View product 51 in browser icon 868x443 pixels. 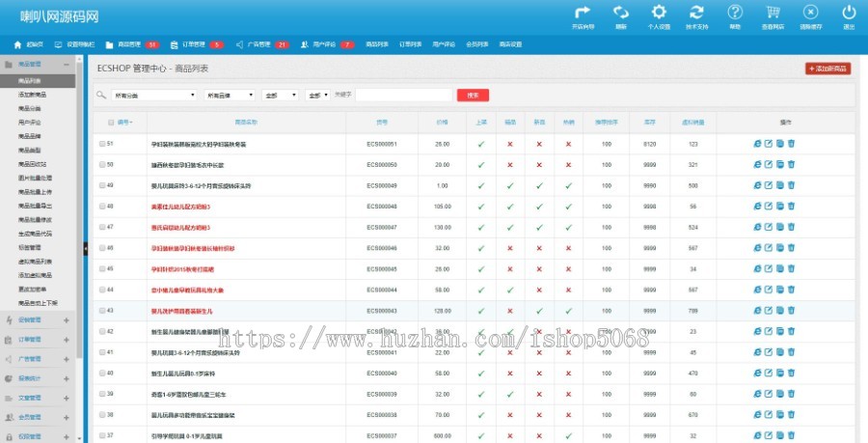click(757, 144)
